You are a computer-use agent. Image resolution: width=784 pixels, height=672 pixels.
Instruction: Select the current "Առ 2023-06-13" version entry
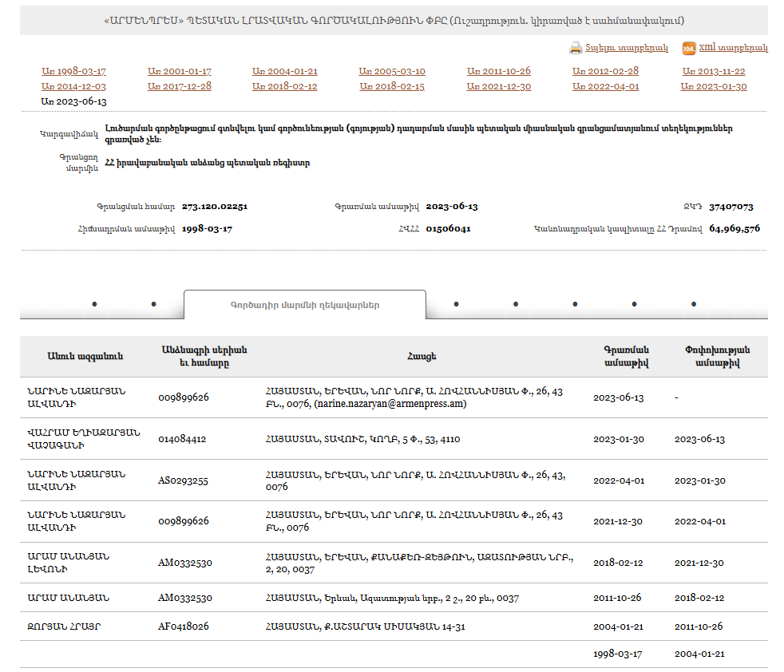73,101
